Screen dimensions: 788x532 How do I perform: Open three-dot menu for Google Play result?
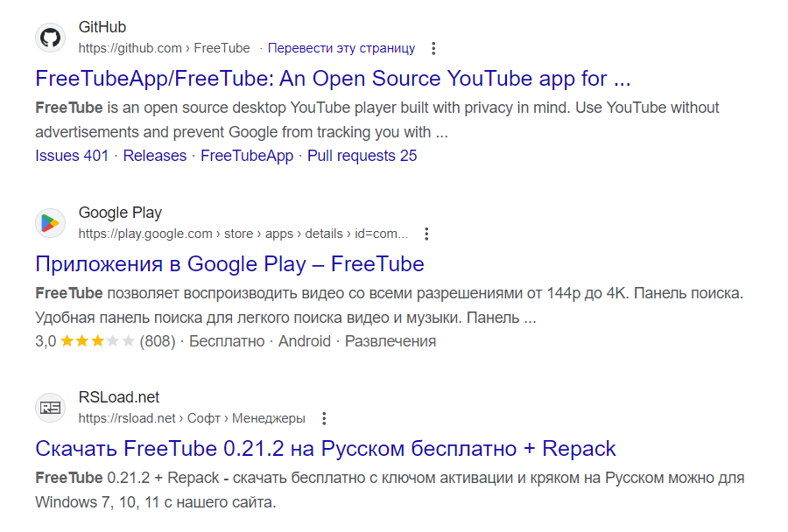426,234
